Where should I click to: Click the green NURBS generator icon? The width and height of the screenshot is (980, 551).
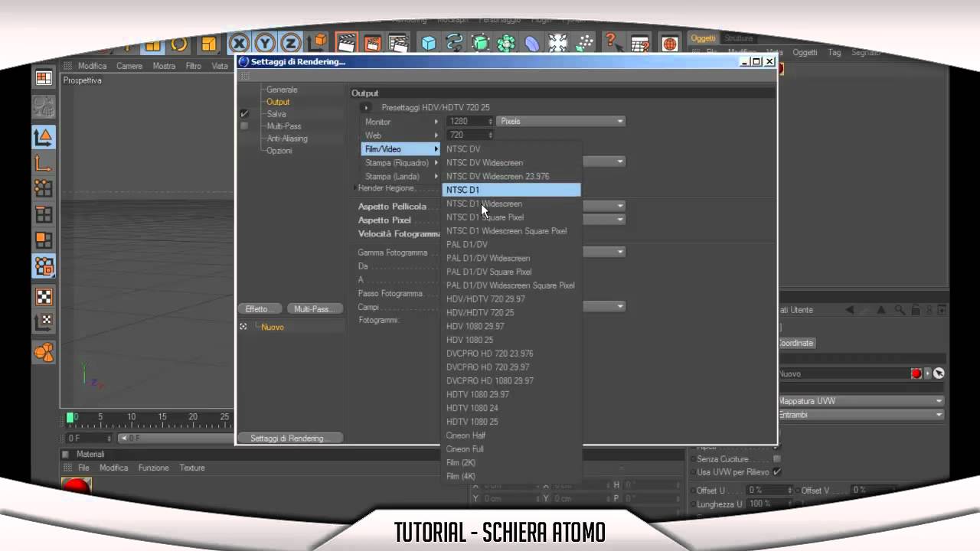coord(481,44)
